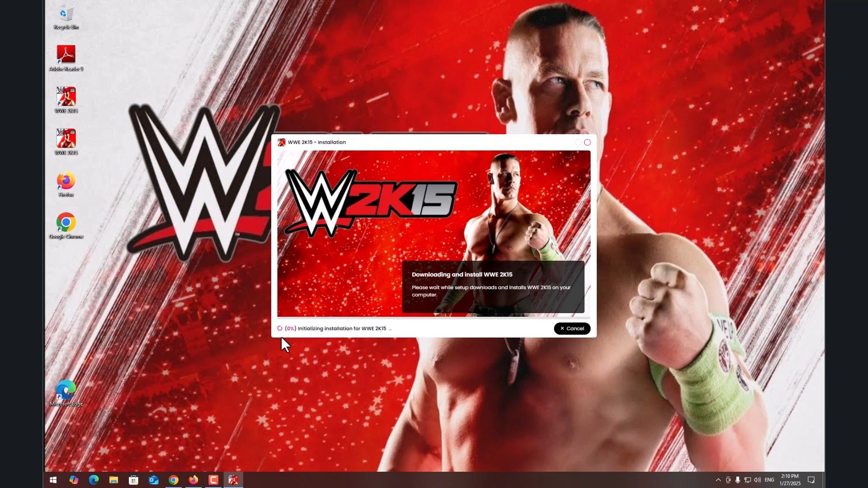Open the network status tray icon
This screenshot has width=868, height=488.
(748, 480)
